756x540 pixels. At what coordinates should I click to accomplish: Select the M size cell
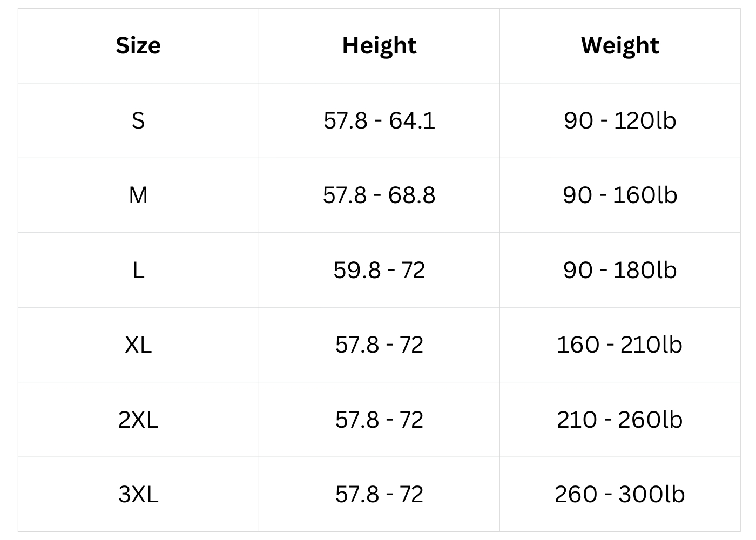tap(138, 195)
